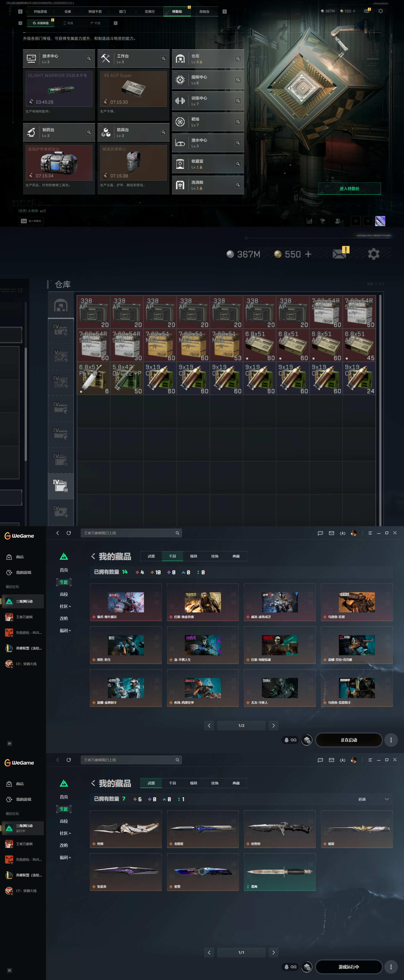This screenshot has height=980, width=404.
Task: Go to next page beside the 1/2 indicator
Action: [273, 725]
